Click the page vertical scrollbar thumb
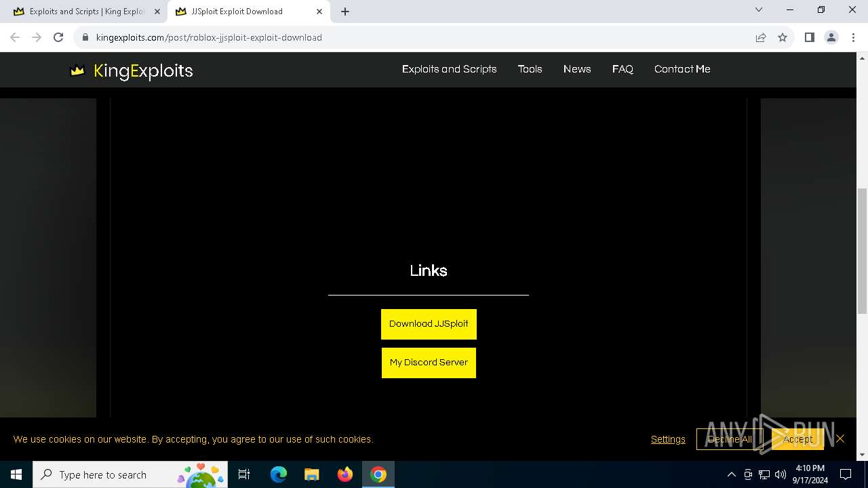The height and width of the screenshot is (488, 868). coord(862,251)
